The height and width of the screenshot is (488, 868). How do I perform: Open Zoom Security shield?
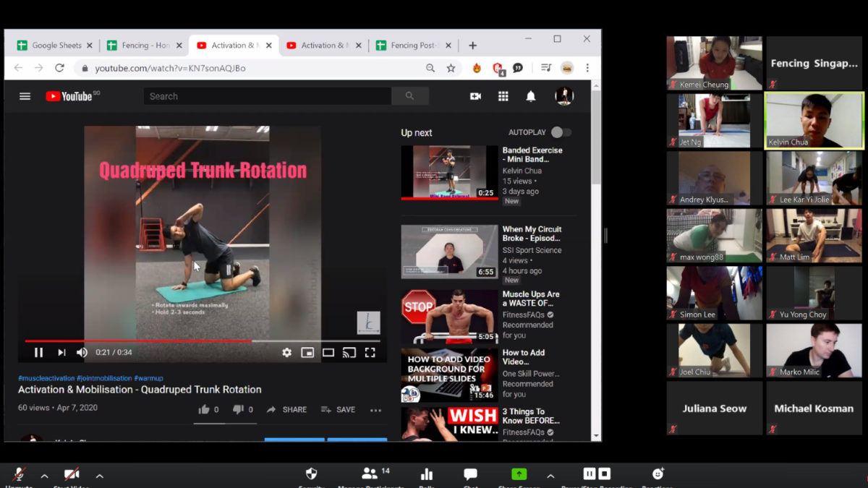tap(311, 474)
